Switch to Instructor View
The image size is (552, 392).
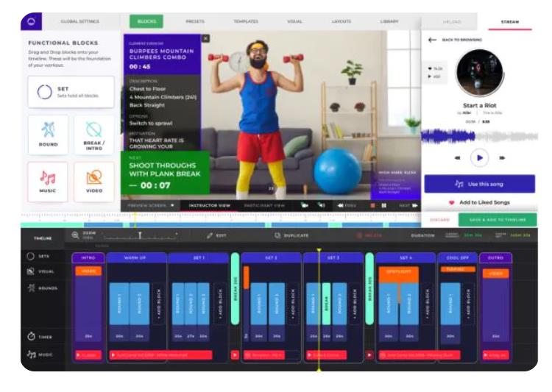pos(210,206)
